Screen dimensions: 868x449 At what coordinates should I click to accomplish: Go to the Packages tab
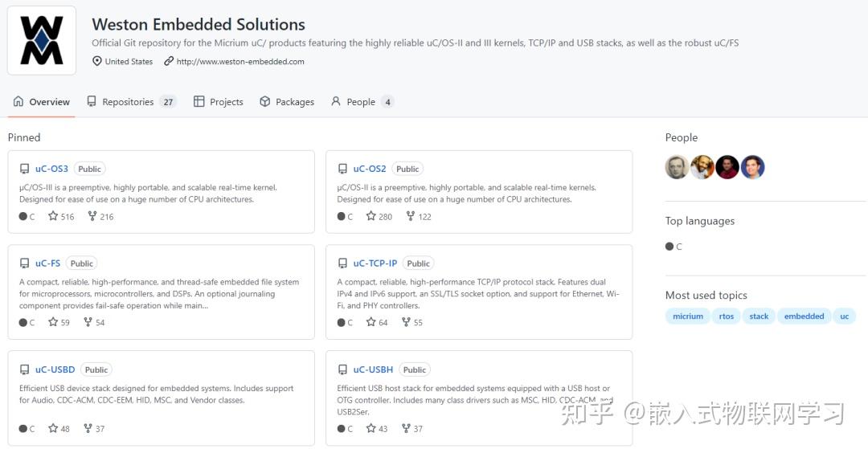tap(287, 102)
